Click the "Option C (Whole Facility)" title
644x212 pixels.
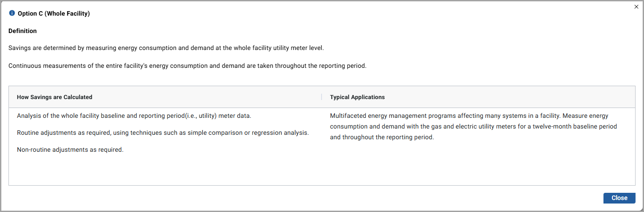click(54, 14)
